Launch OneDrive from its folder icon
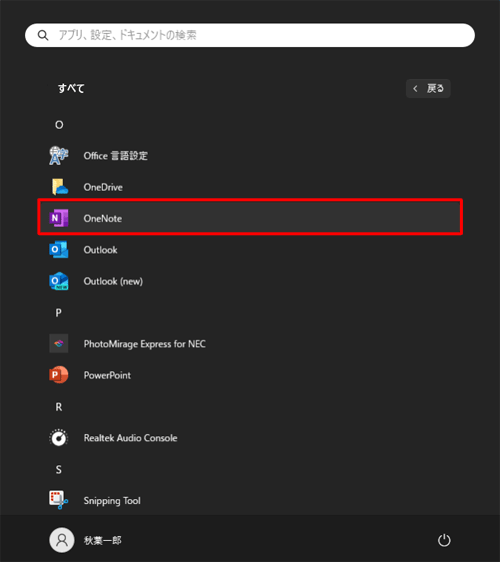Image resolution: width=500 pixels, height=562 pixels. (x=59, y=187)
